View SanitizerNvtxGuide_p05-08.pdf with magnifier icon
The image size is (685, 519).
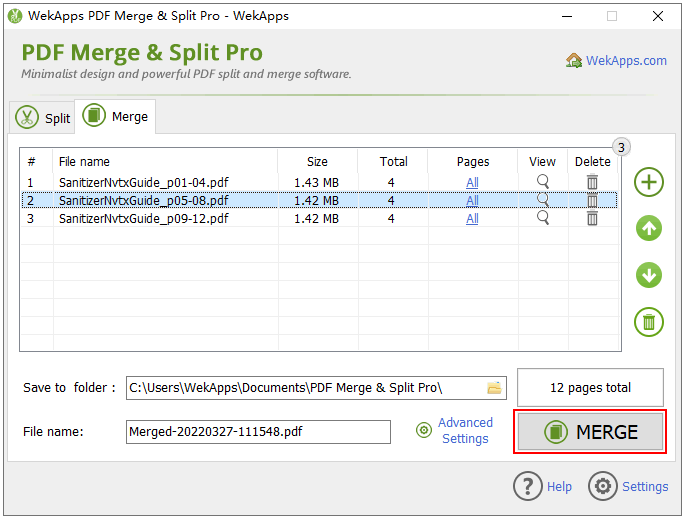tap(543, 200)
